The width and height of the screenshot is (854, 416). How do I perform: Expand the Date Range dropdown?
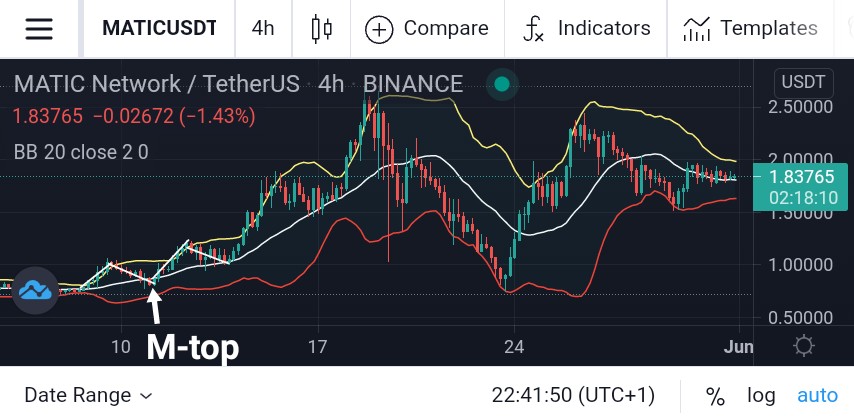pos(88,395)
